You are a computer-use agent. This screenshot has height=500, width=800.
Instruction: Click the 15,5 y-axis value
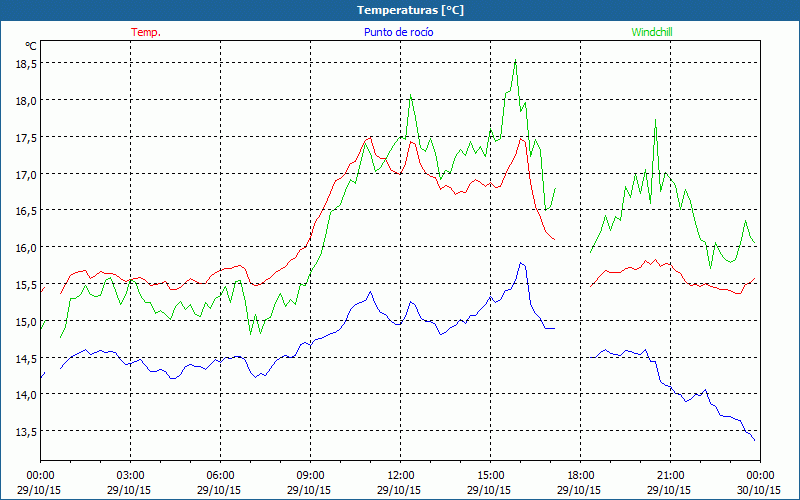click(x=26, y=285)
